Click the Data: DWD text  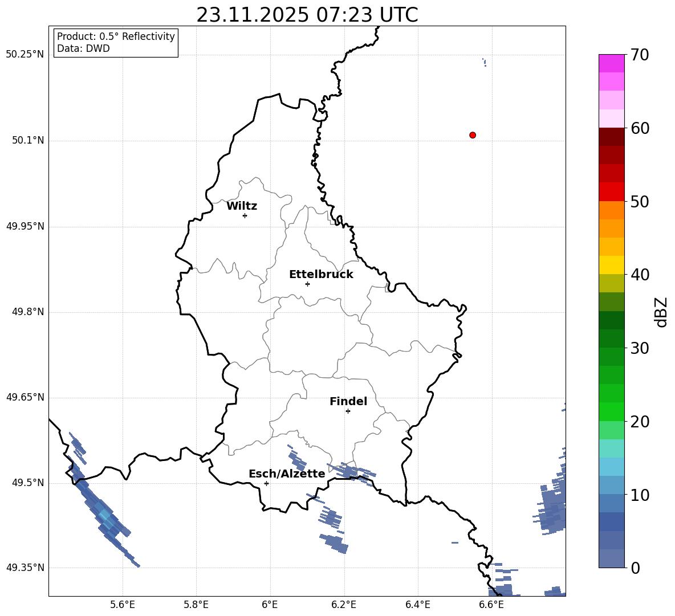click(x=83, y=48)
